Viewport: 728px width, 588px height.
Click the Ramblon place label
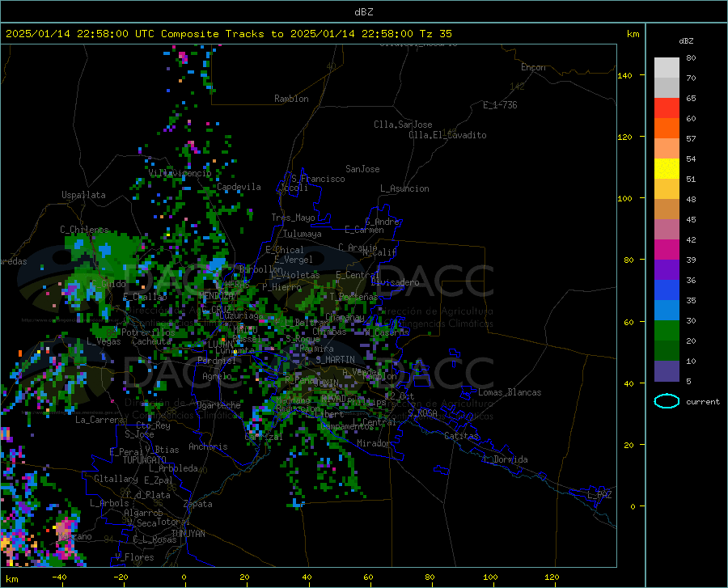click(291, 99)
